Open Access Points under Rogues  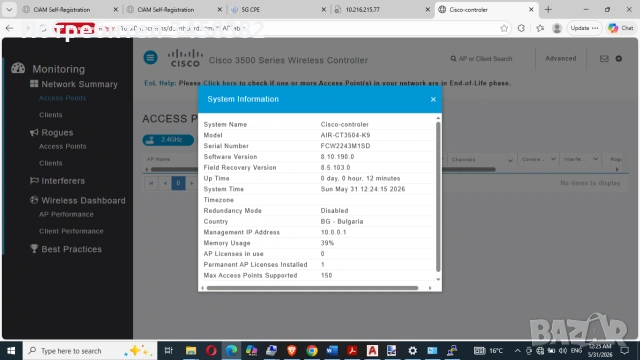[x=62, y=146]
